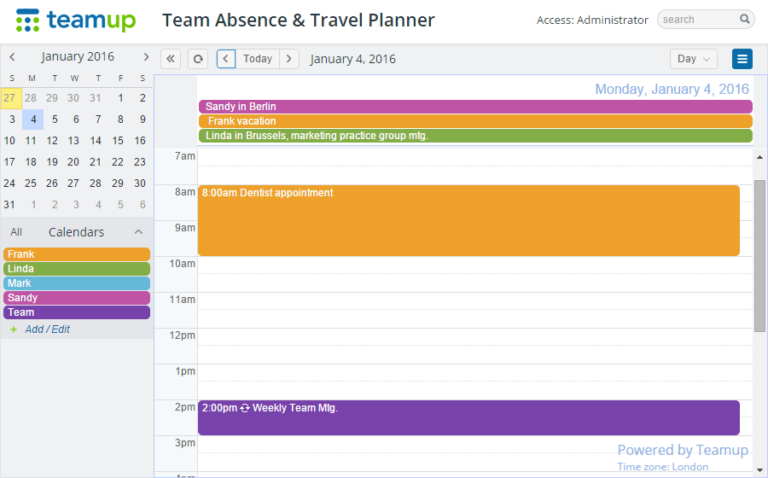The height and width of the screenshot is (478, 768).
Task: Toggle the Frank calendar visibility
Action: (76, 254)
